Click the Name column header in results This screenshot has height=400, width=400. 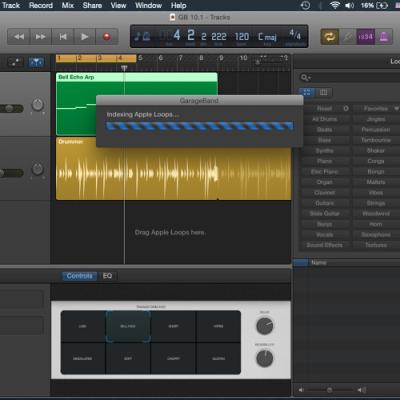click(319, 263)
